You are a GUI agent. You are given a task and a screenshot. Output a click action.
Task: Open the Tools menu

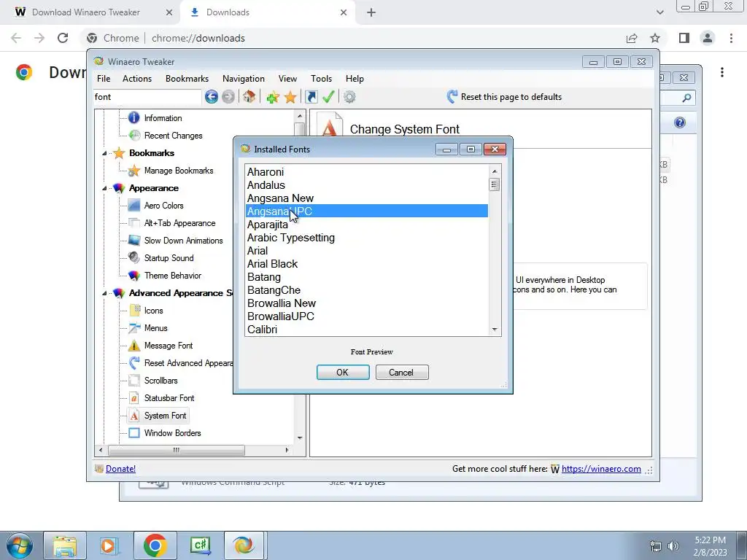pyautogui.click(x=321, y=79)
